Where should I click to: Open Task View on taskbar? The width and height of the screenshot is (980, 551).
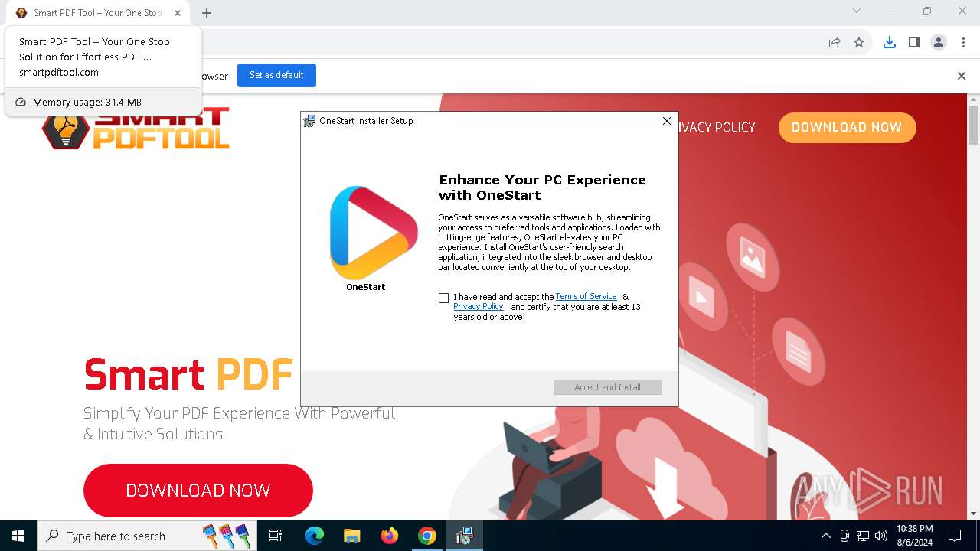pyautogui.click(x=276, y=536)
